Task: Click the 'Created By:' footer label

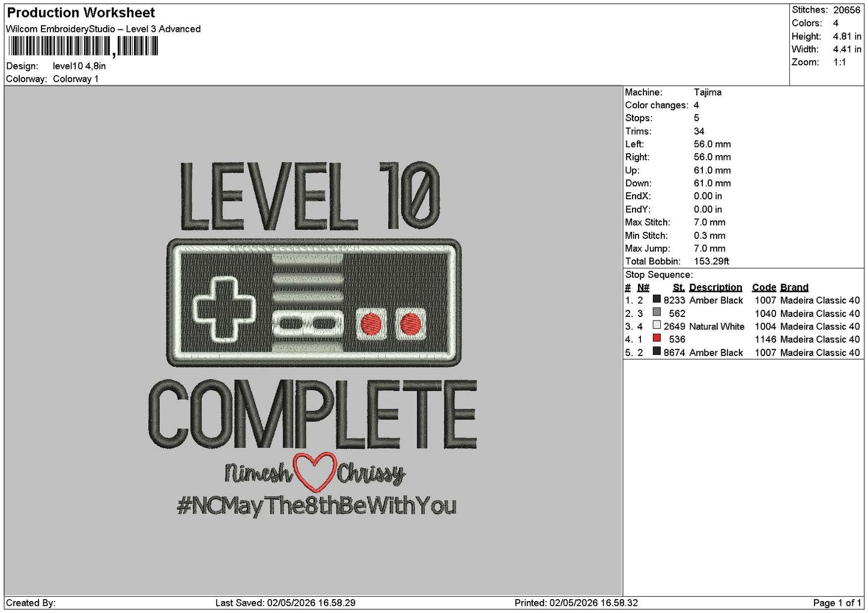Action: [x=31, y=603]
